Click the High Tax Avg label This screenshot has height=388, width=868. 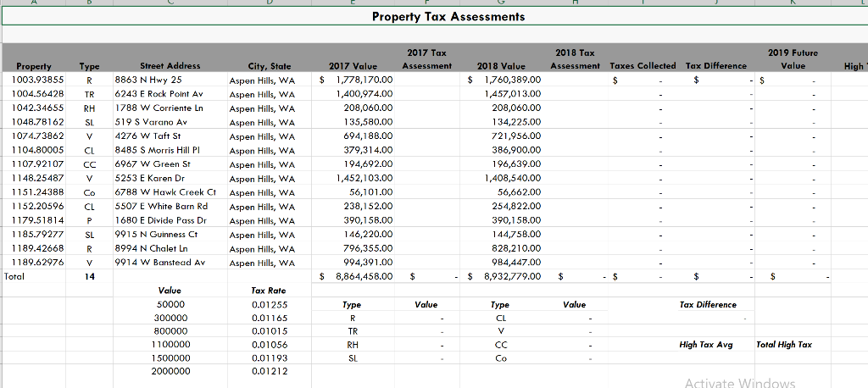[706, 344]
